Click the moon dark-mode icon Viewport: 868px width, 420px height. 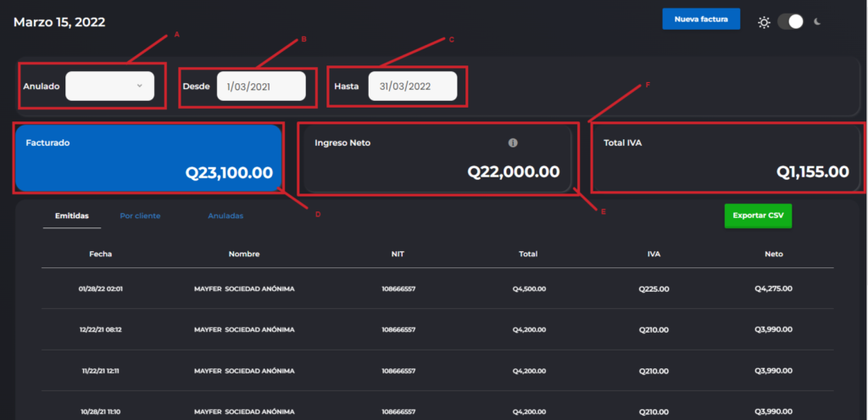818,22
